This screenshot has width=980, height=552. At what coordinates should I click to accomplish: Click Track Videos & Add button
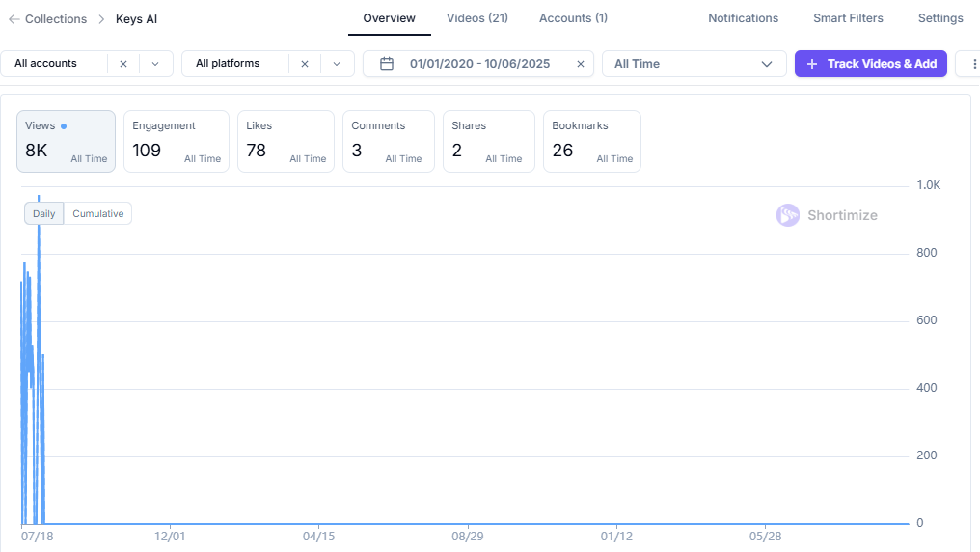coord(870,64)
